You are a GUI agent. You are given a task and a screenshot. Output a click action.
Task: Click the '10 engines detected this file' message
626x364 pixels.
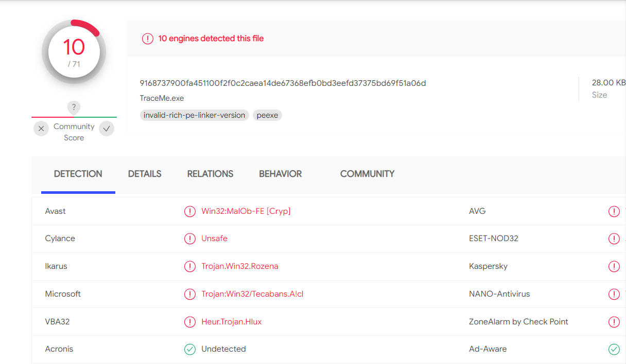[x=211, y=39]
